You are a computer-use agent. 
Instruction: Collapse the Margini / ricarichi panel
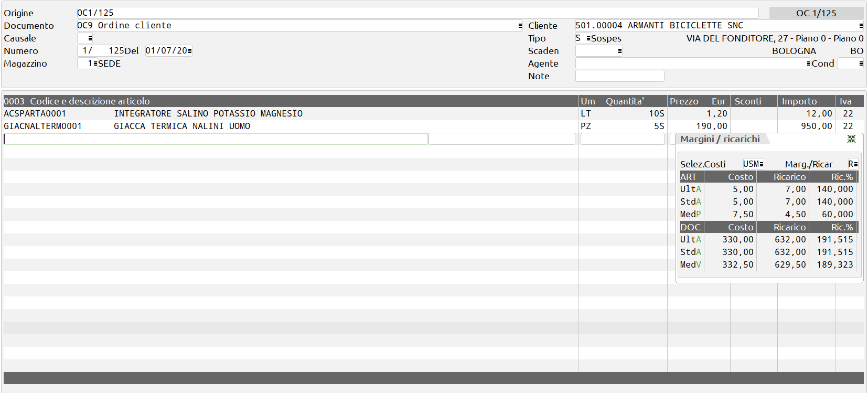click(851, 139)
